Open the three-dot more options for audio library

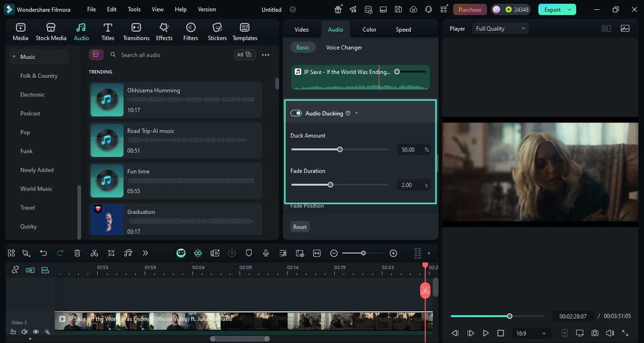click(x=266, y=55)
